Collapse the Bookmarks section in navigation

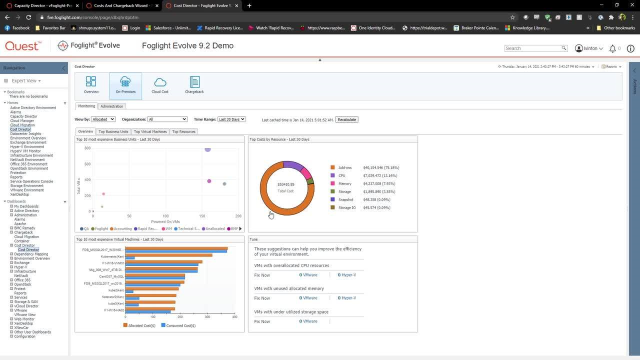pyautogui.click(x=5, y=92)
